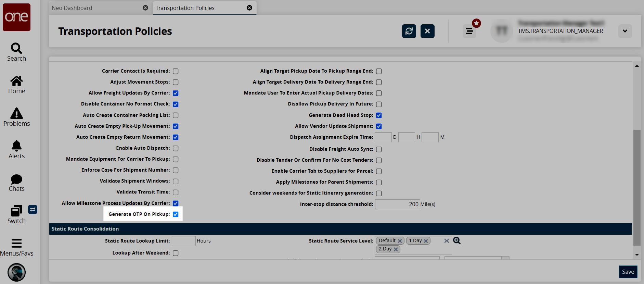Viewport: 644px width, 284px height.
Task: Uncheck Generate OTP On Pickup checkbox
Action: point(176,214)
